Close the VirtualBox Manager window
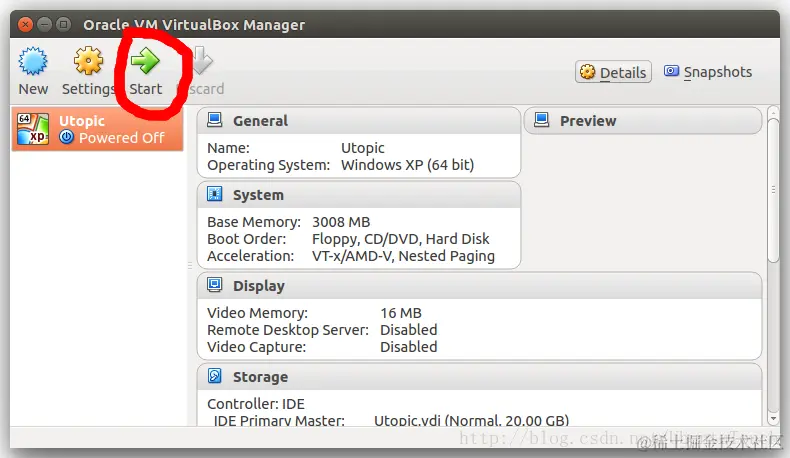Image resolution: width=790 pixels, height=458 pixels. (25, 24)
